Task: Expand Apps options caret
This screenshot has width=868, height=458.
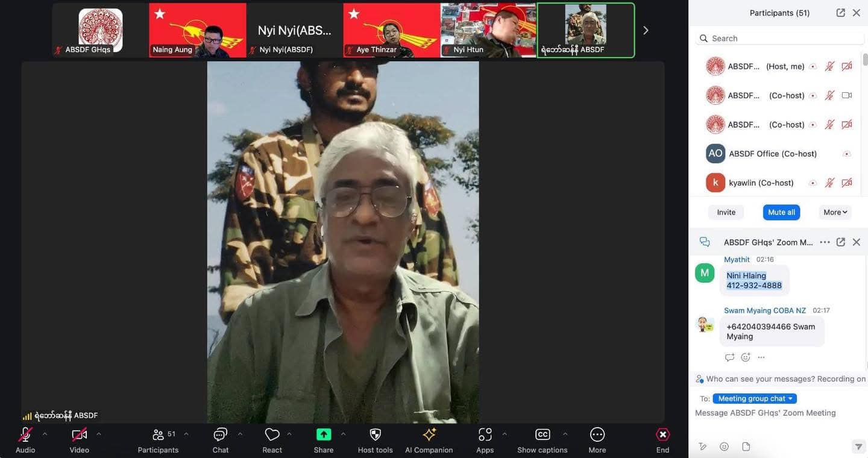Action: pos(505,434)
